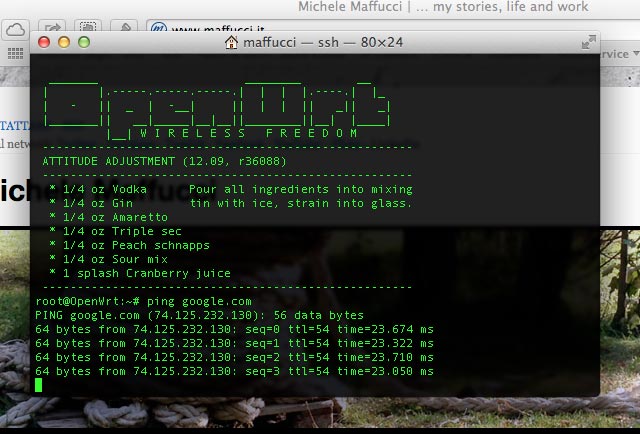Open the Share menu in browser toolbar

point(54,29)
